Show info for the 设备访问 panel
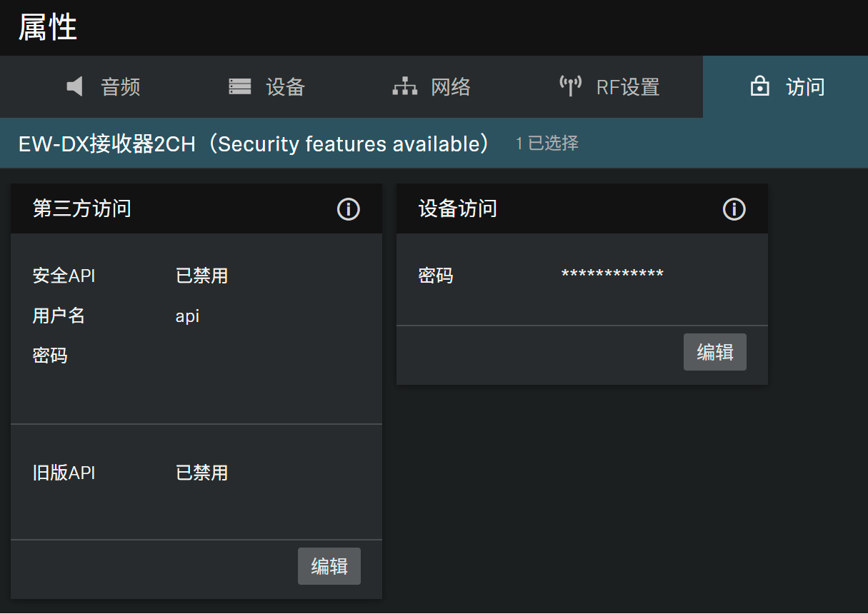 (734, 209)
